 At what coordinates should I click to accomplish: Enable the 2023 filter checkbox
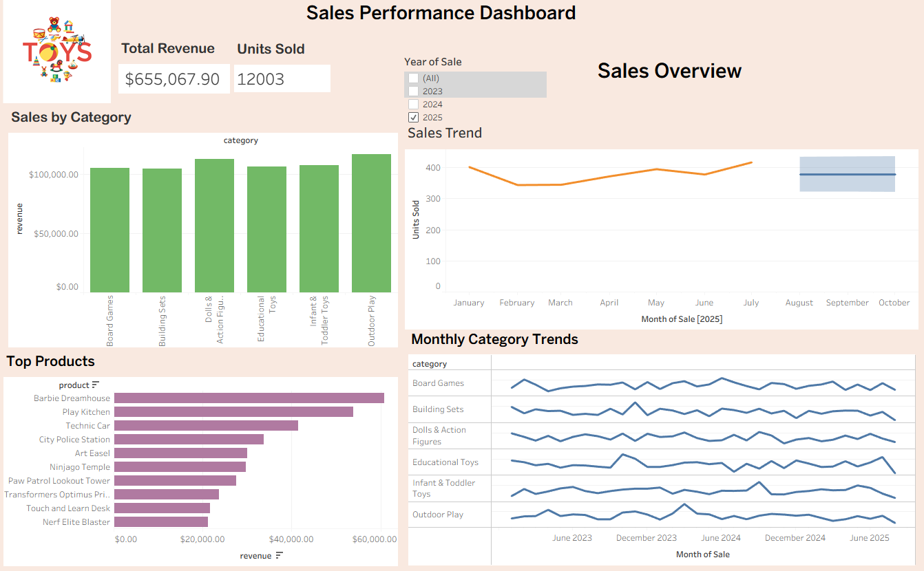tap(412, 91)
